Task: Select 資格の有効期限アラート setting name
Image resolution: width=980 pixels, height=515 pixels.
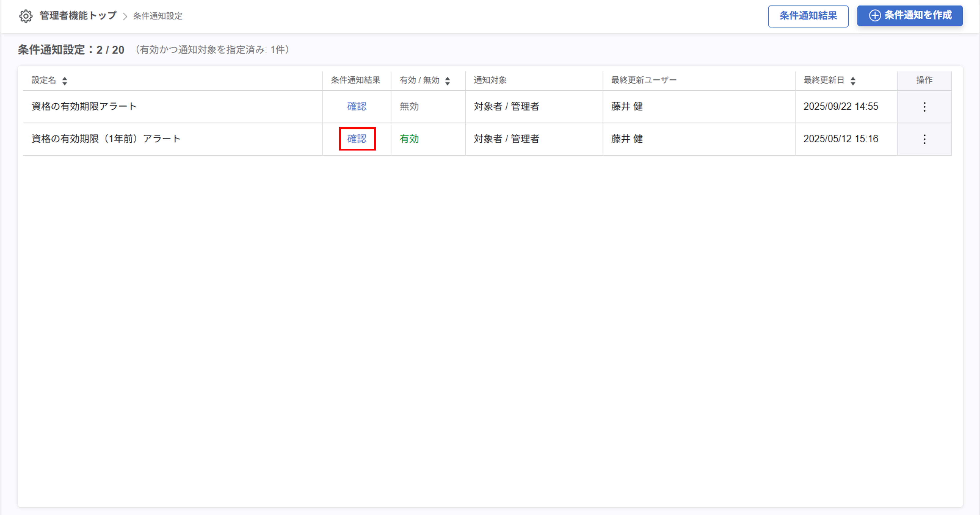Action: (x=84, y=106)
